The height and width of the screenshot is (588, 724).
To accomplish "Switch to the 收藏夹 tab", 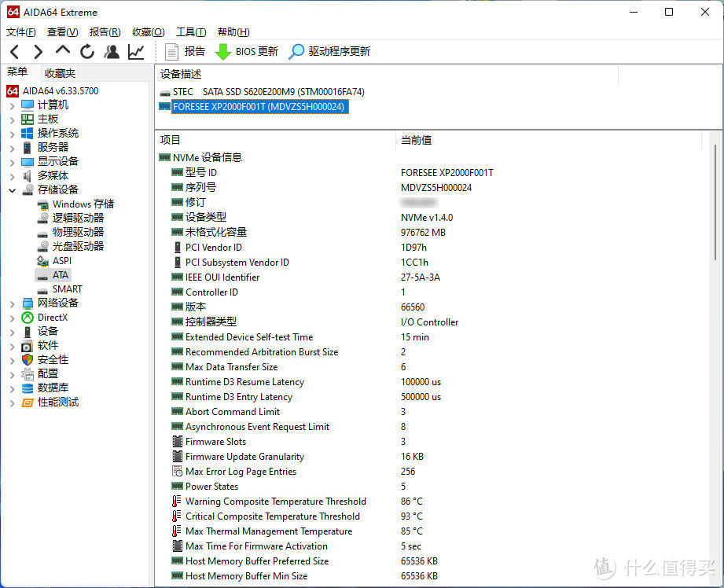I will pyautogui.click(x=59, y=72).
